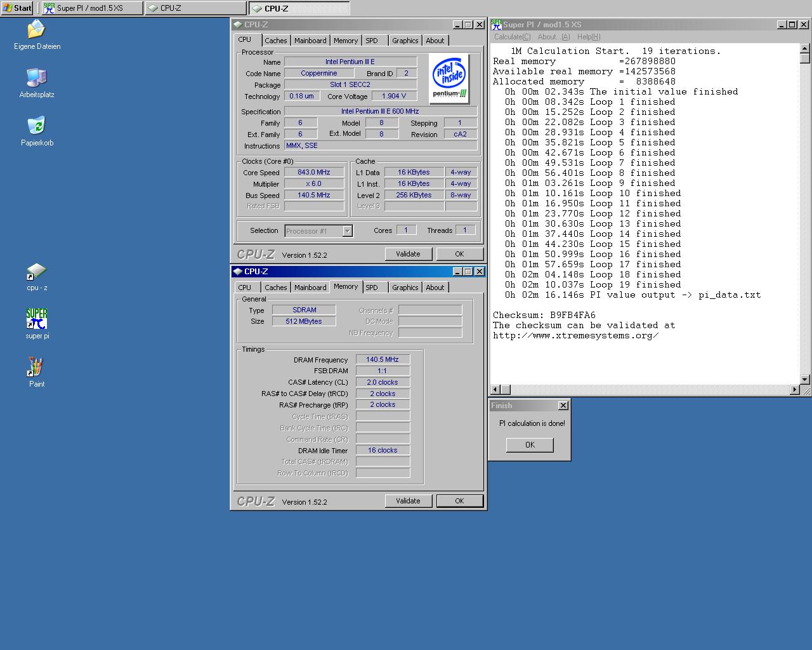Click the Intel Inside Pentium III logo
812x650 pixels.
(x=449, y=79)
